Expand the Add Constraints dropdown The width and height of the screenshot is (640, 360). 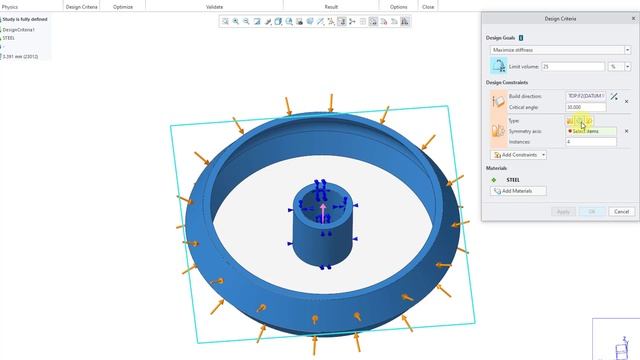coord(543,155)
